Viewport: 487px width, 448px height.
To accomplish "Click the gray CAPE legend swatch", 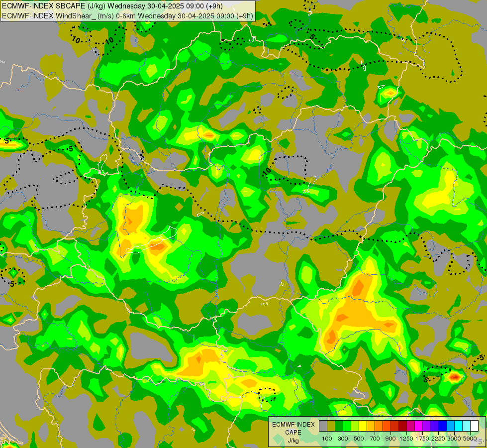I will click(323, 426).
